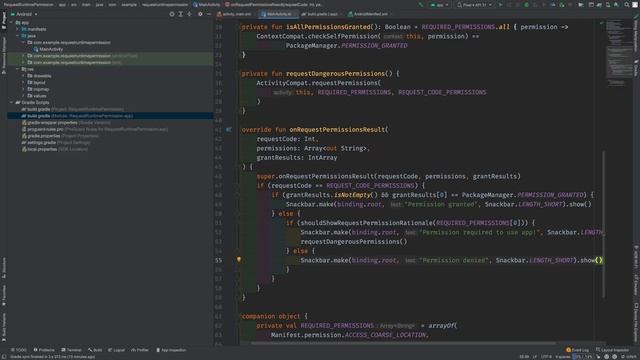Click the Run app play button
This screenshot has height=360, width=640.
pos(500,5)
